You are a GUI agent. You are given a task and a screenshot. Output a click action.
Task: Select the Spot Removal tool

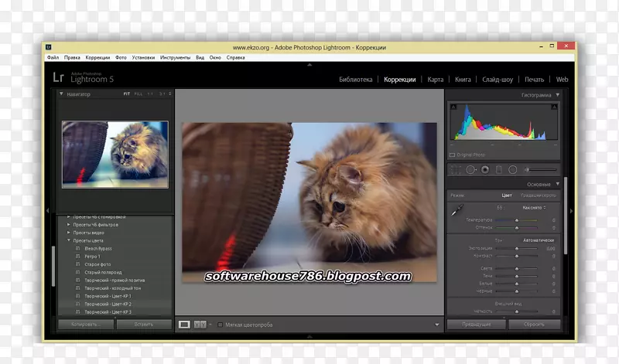(470, 169)
